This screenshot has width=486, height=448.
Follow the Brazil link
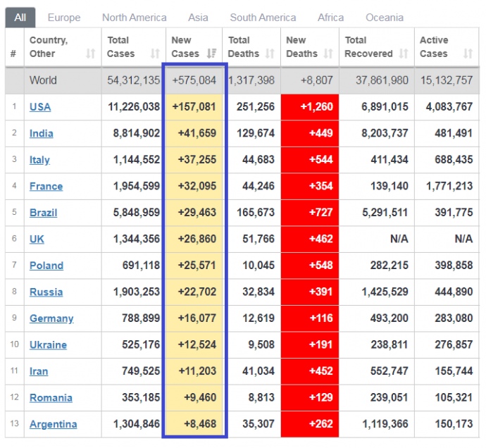coord(43,213)
